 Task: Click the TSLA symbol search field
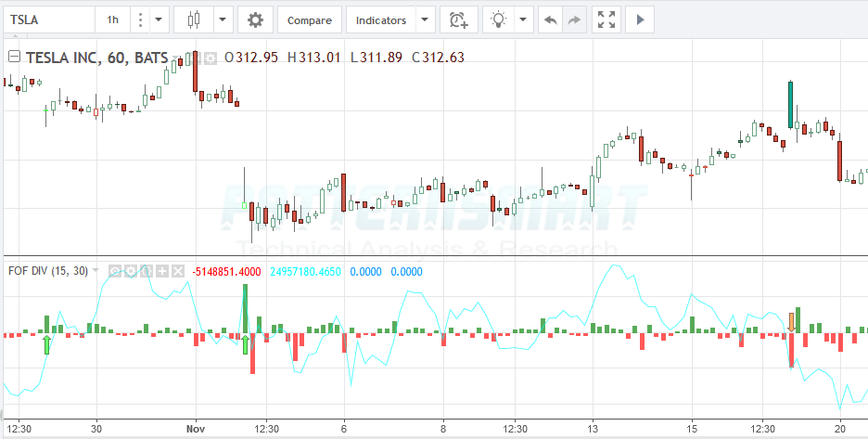[49, 20]
